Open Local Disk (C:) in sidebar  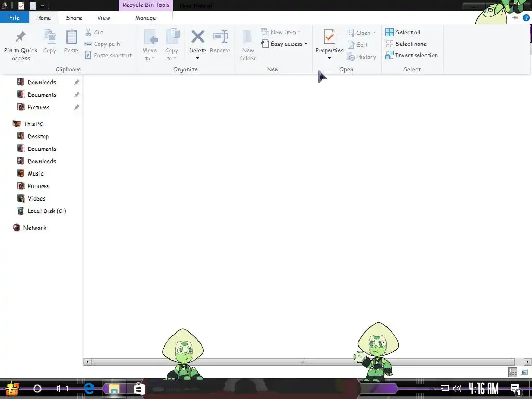click(46, 211)
